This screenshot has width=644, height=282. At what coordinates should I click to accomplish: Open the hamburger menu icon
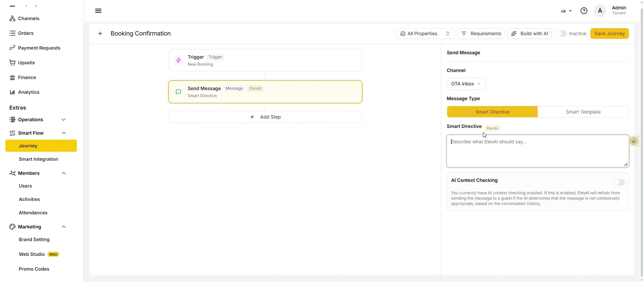(98, 11)
